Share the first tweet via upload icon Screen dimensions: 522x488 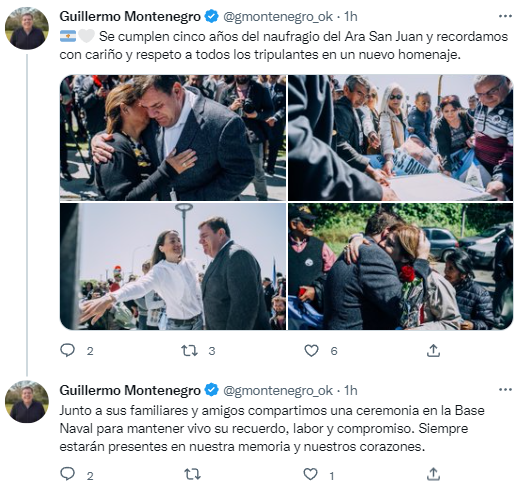433,351
